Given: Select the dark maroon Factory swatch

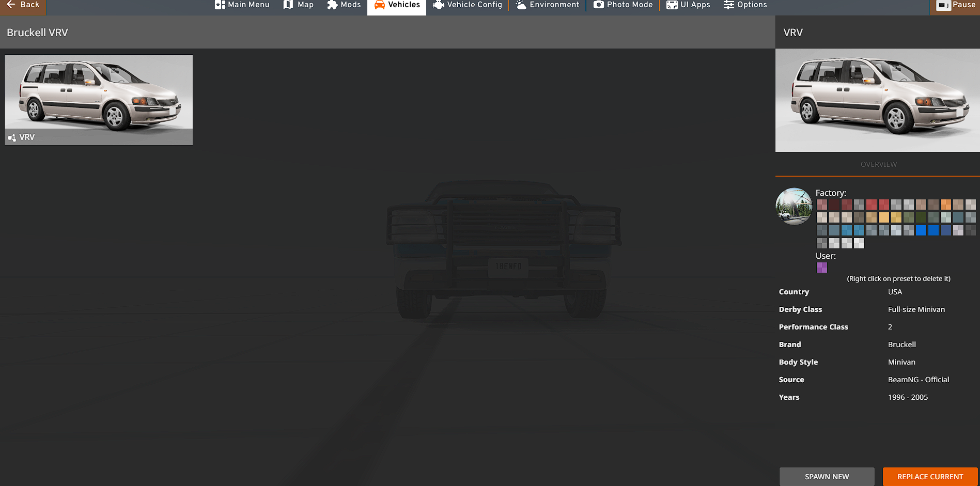Looking at the screenshot, I should pos(834,205).
